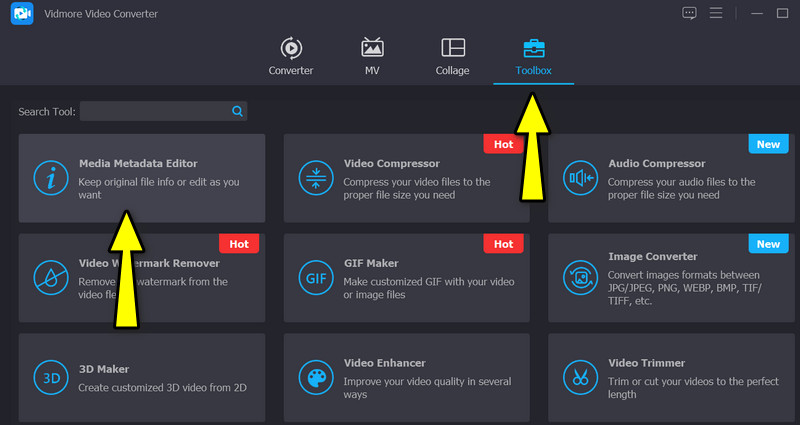Click the Video Compressor title text
The image size is (800, 425).
point(391,163)
